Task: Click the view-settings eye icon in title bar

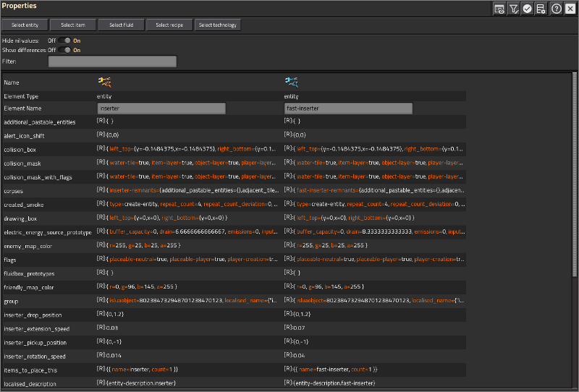Action: click(499, 9)
